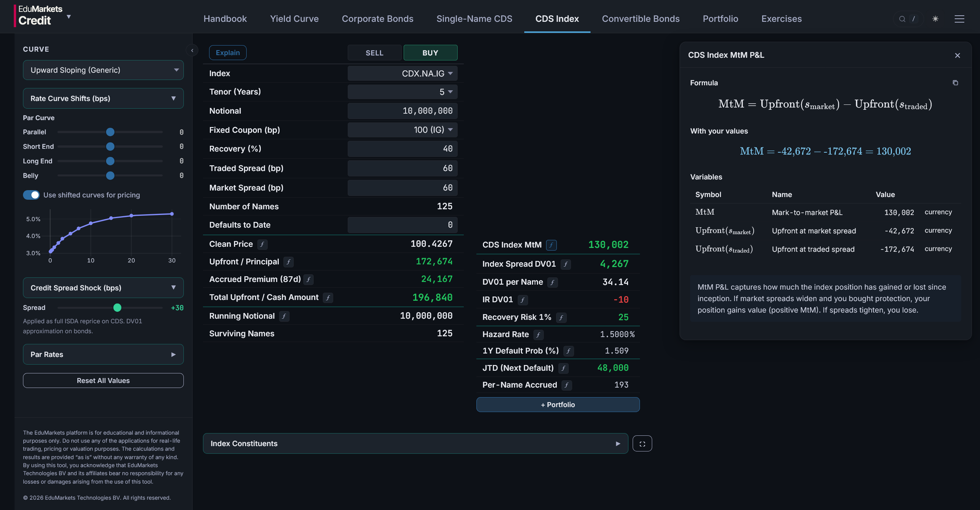Expand the Index Constituents section
Screen dimensions: 980x510
pyautogui.click(x=416, y=444)
